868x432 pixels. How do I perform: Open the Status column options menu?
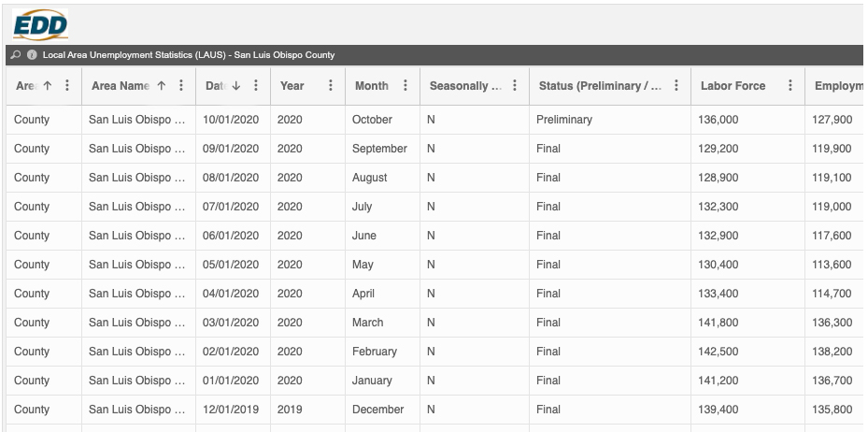676,86
